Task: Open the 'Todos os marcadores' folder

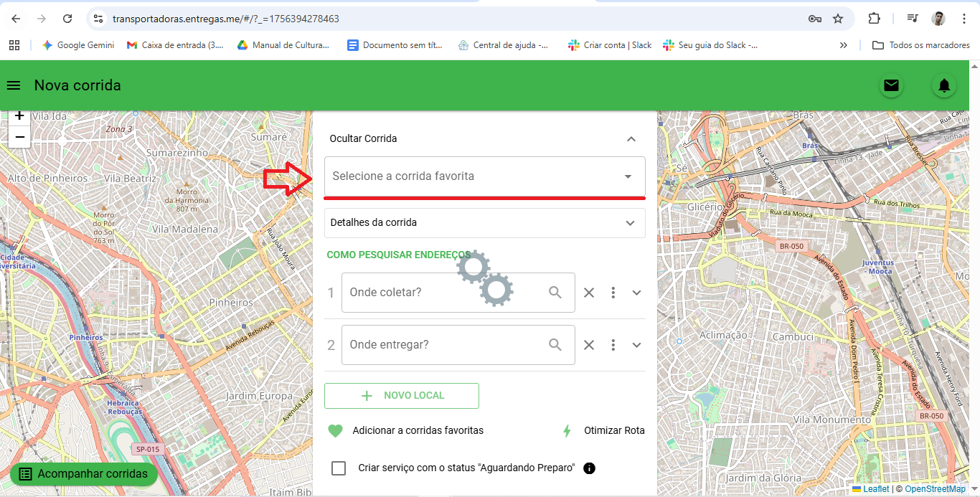Action: click(921, 45)
